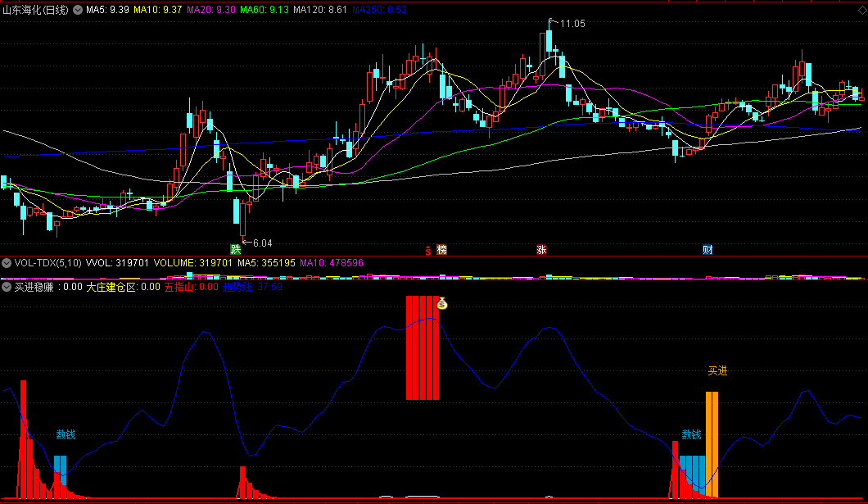This screenshot has width=868, height=504.
Task: Click the left 数钱 label near early bars
Action: [66, 435]
